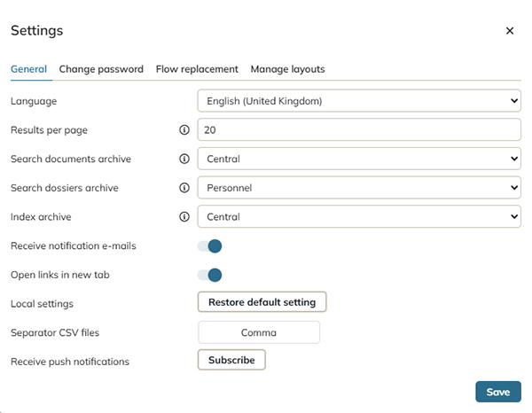Click Restore default setting button
Screen dimensions: 532x413
point(262,302)
